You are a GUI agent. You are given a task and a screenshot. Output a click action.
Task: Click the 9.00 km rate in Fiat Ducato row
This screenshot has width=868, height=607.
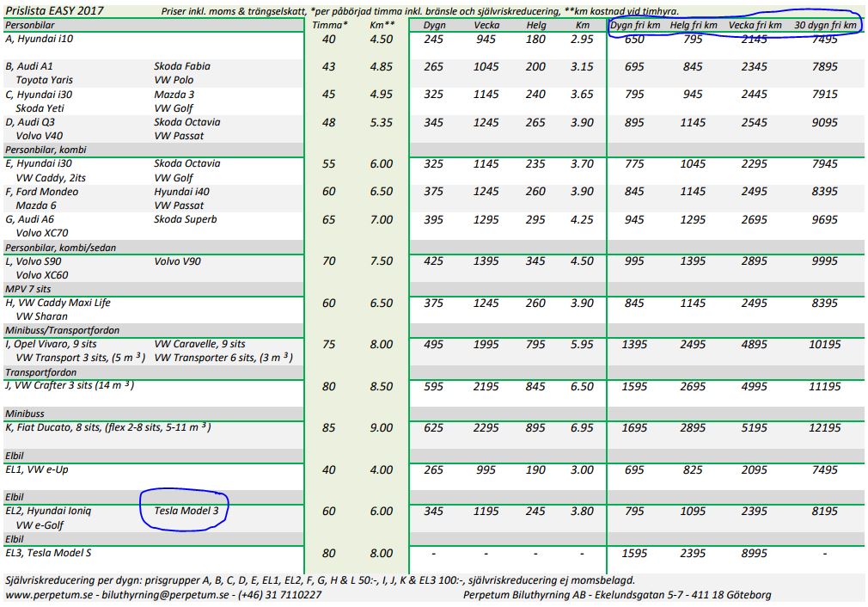tap(382, 428)
